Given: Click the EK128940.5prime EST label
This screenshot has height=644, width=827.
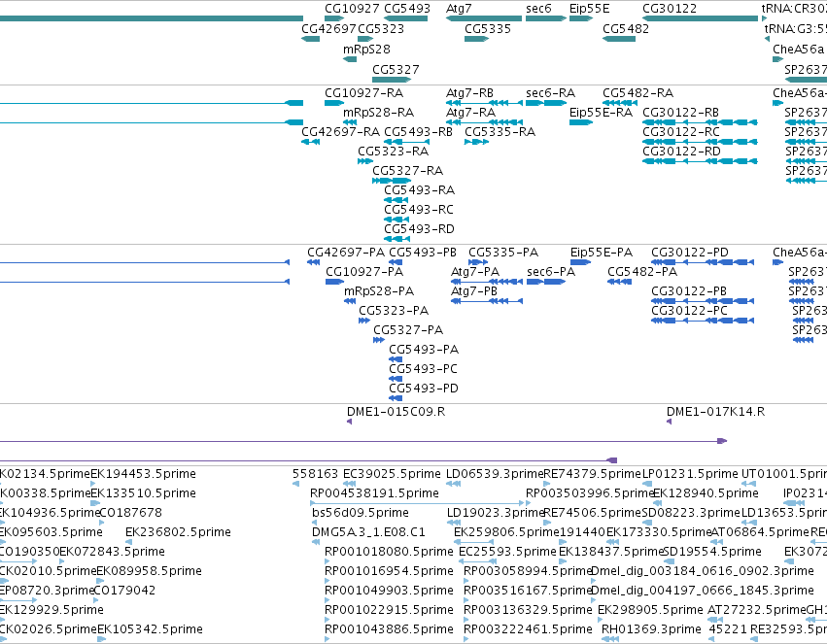Looking at the screenshot, I should (x=706, y=493).
